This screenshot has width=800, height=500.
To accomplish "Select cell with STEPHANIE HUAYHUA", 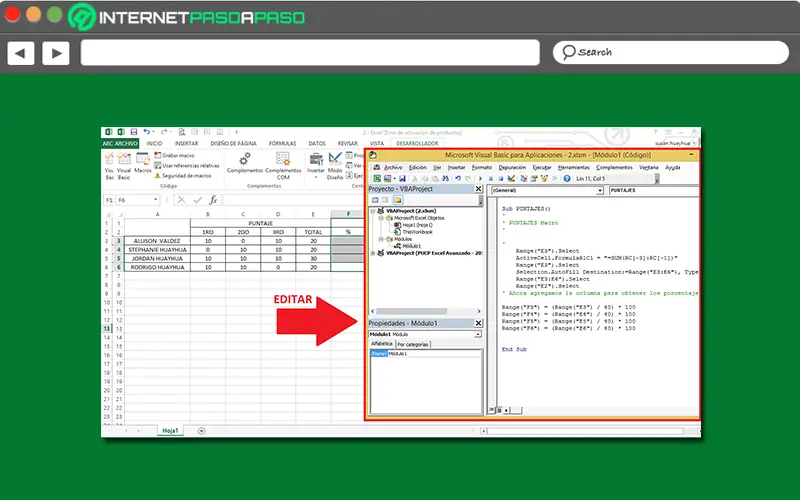I will pos(157,249).
